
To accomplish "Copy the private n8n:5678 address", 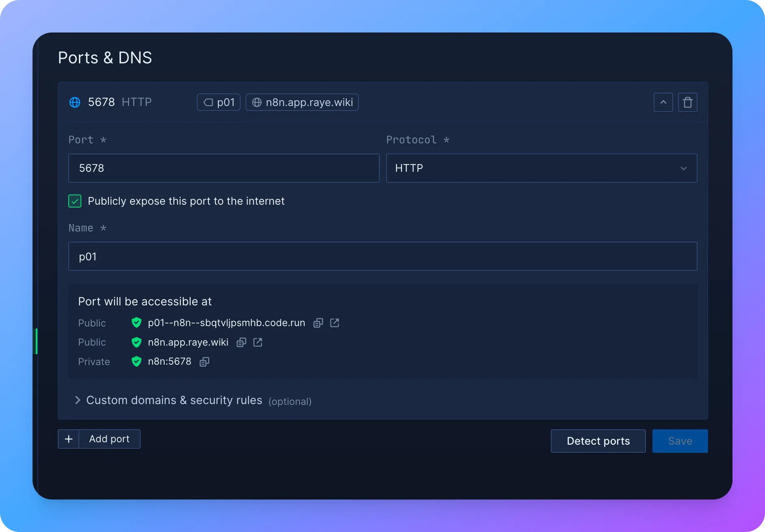I will (204, 361).
